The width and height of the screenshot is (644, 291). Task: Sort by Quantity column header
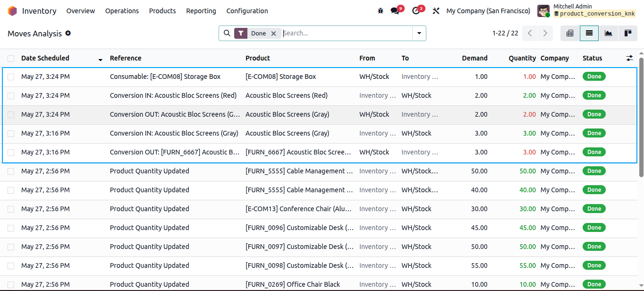pyautogui.click(x=522, y=58)
